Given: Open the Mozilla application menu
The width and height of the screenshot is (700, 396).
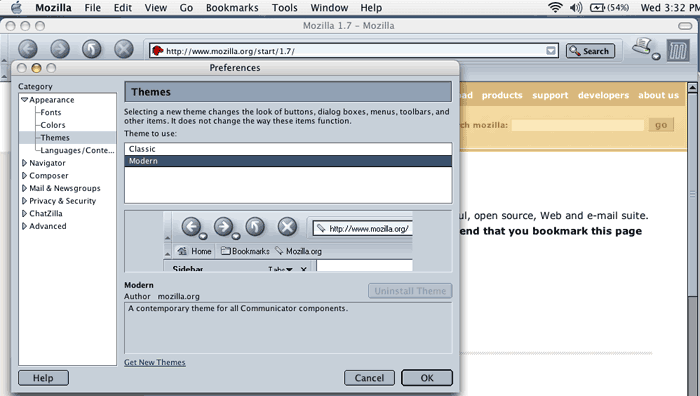Looking at the screenshot, I should coord(53,8).
